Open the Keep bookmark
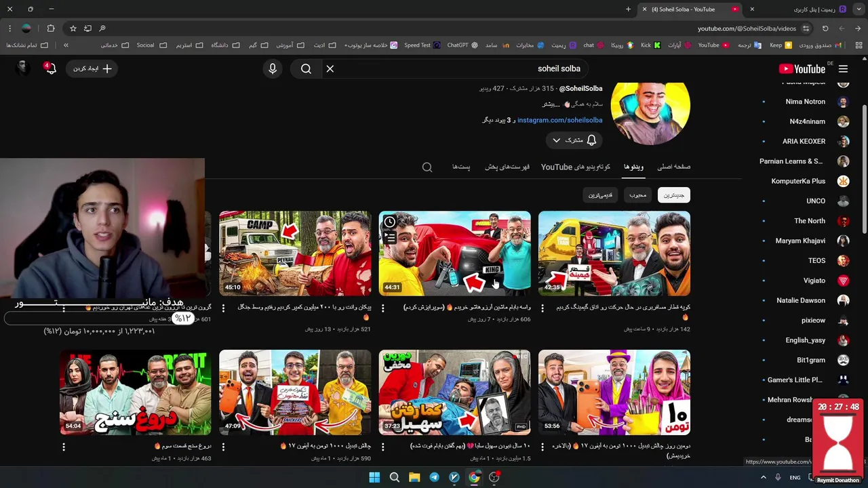 (x=781, y=45)
